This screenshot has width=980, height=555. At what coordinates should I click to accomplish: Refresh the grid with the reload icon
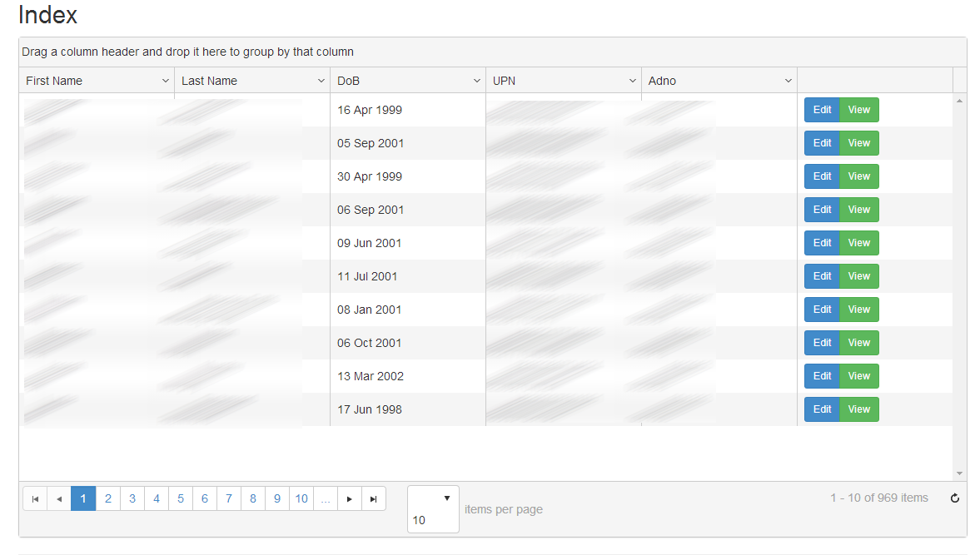955,498
